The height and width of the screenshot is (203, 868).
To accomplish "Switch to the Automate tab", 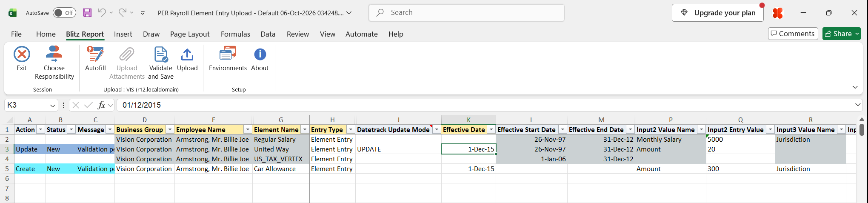I will click(362, 34).
